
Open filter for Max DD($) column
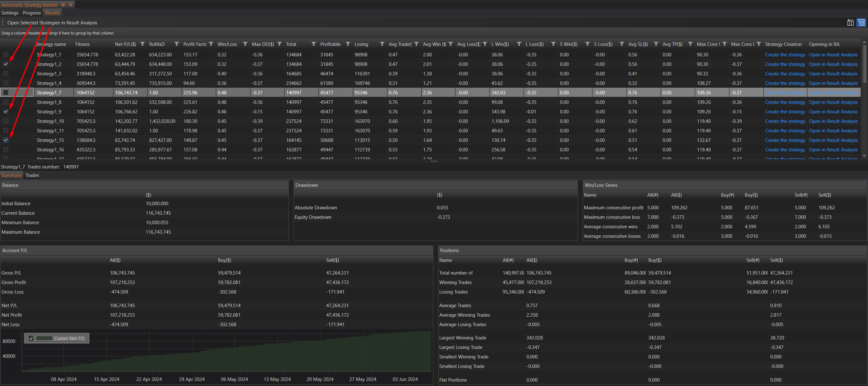[279, 44]
